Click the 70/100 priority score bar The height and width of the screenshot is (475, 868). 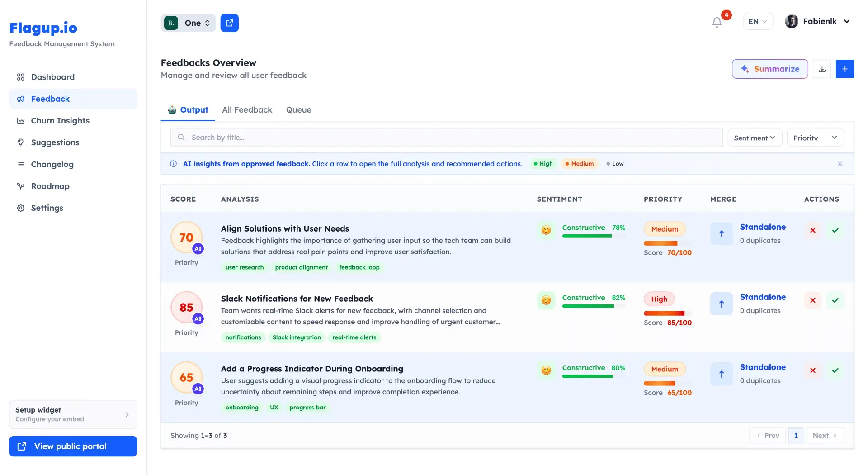[x=667, y=243]
